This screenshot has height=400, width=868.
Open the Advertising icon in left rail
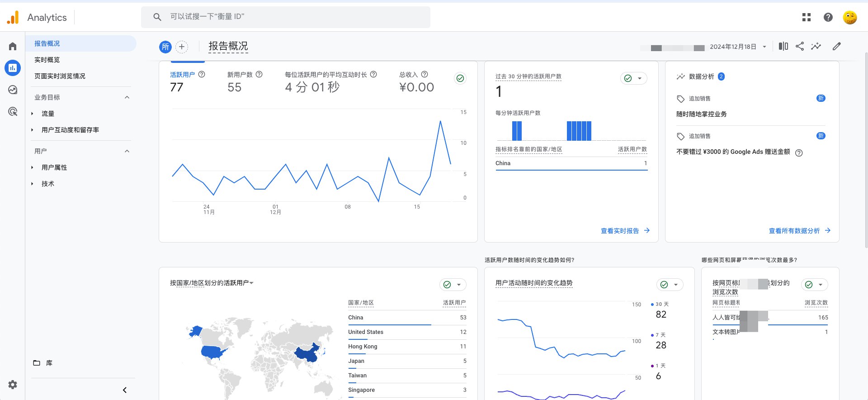13,111
